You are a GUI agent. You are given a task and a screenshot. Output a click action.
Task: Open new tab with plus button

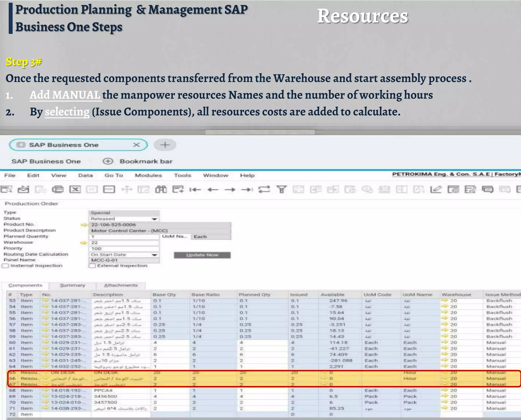165,145
